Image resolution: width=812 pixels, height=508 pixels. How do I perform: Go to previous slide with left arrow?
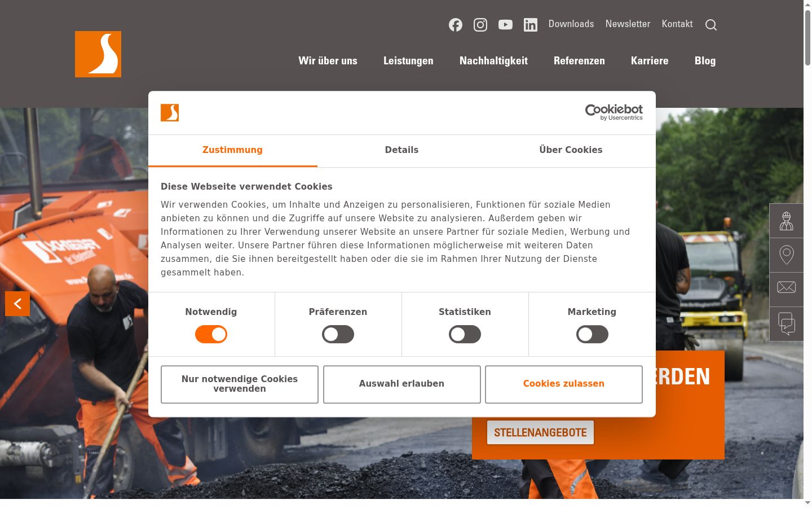point(17,304)
